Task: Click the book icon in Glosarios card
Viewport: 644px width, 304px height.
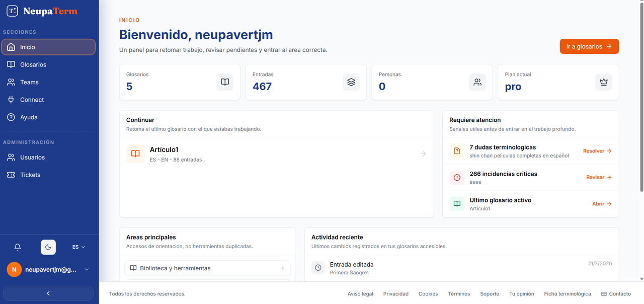Action: point(225,82)
